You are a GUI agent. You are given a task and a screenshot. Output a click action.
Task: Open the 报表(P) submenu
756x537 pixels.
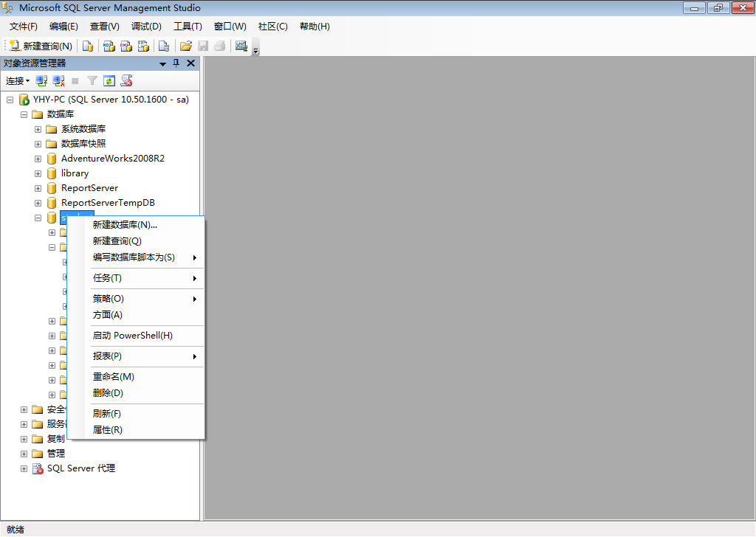click(136, 356)
